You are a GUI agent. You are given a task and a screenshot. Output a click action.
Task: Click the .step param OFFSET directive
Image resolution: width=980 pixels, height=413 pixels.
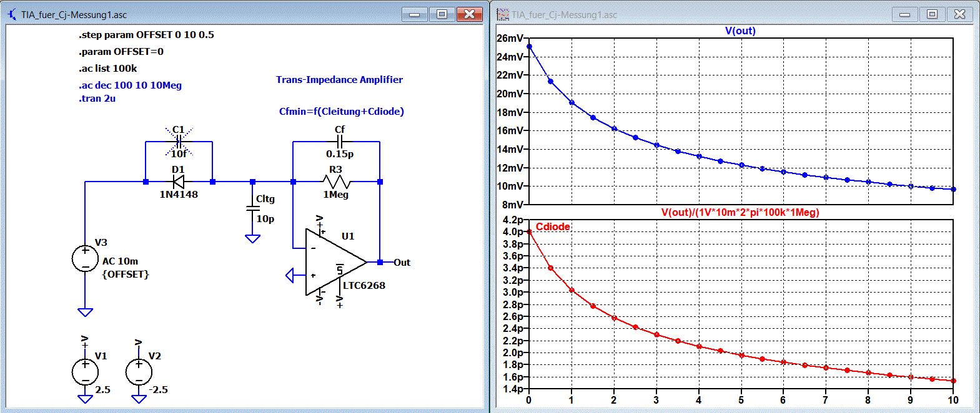click(146, 34)
